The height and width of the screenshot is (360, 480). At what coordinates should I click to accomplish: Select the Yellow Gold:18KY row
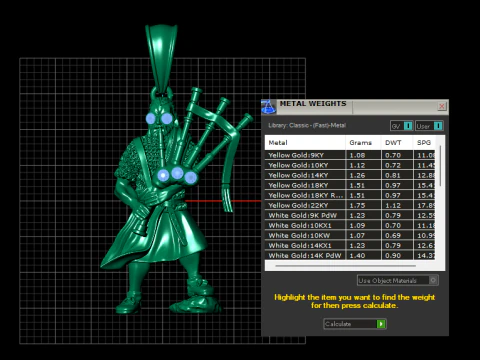point(350,185)
